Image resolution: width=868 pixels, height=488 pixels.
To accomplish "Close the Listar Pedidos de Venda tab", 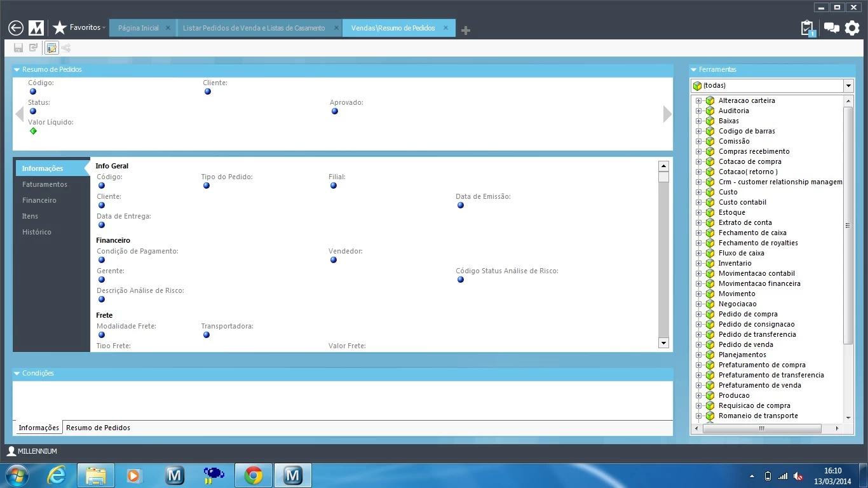I will click(x=337, y=28).
